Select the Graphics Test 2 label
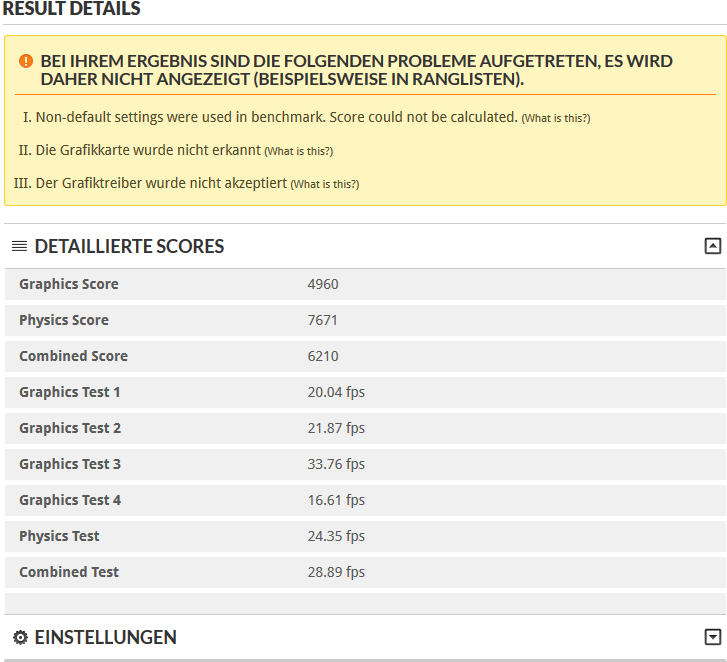Screen dimensions: 727x662 pyautogui.click(x=70, y=428)
